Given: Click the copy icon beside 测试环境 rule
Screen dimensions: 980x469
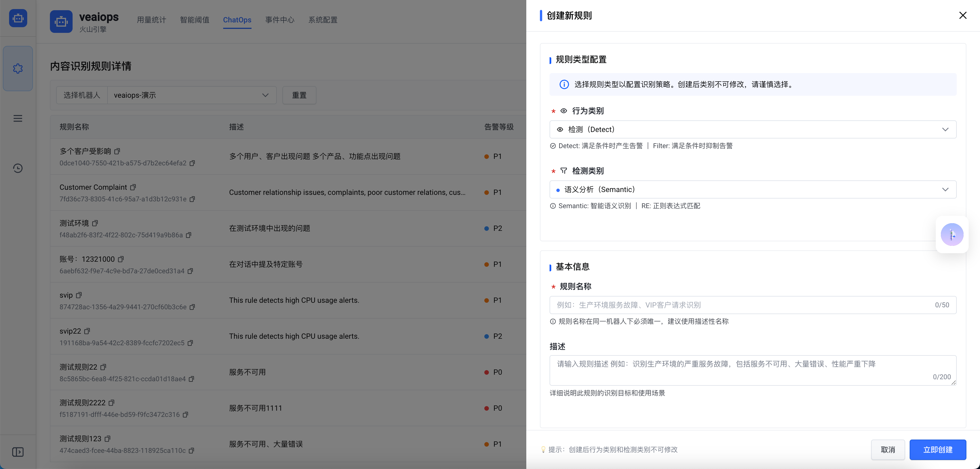Looking at the screenshot, I should tap(95, 223).
